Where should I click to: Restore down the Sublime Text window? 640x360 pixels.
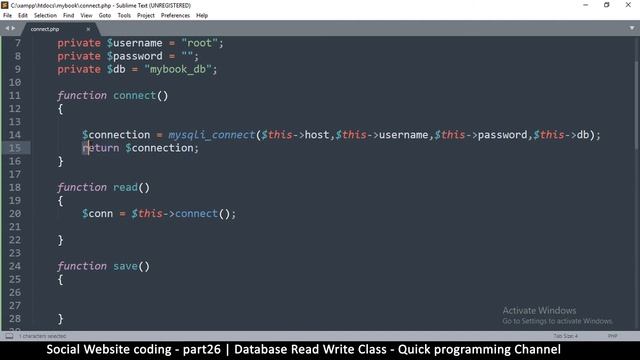[607, 5]
